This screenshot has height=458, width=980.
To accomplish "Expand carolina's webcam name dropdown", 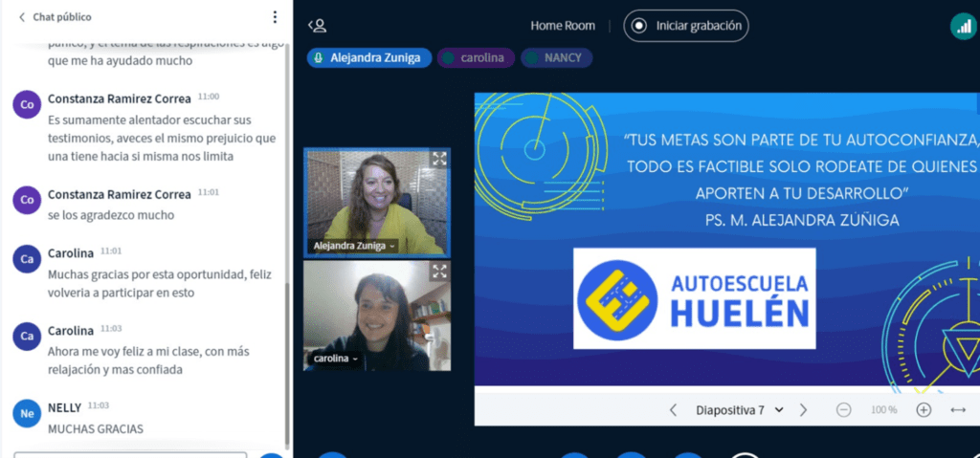I will point(336,359).
